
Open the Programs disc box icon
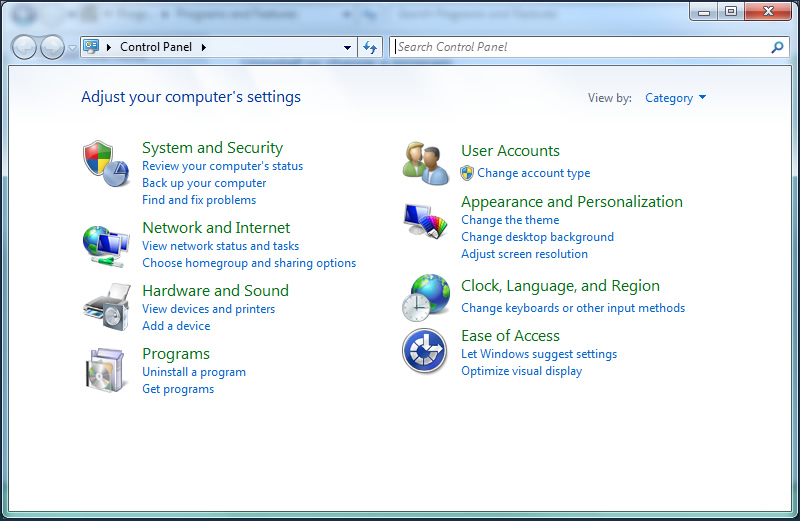point(106,370)
